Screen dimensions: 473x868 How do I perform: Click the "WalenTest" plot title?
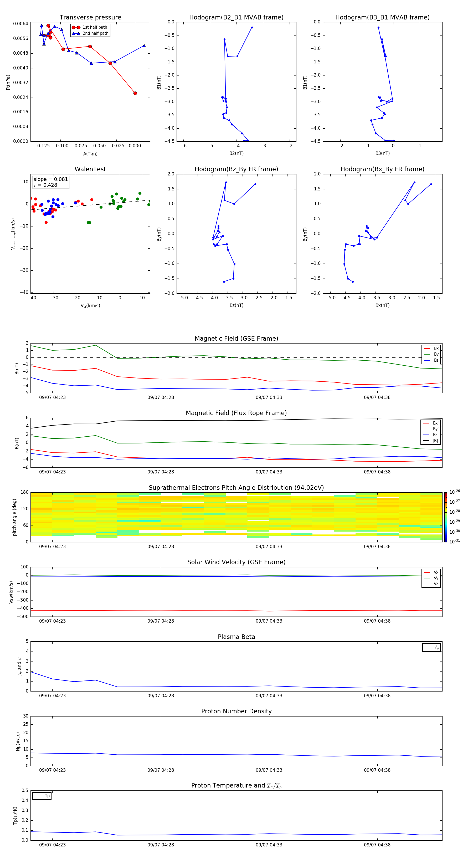90,169
